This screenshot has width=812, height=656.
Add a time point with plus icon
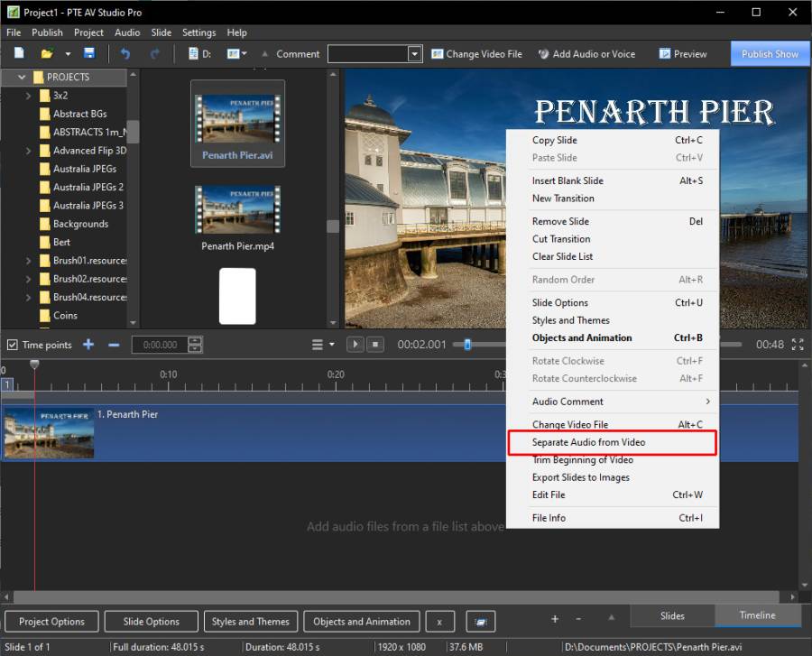pyautogui.click(x=88, y=345)
